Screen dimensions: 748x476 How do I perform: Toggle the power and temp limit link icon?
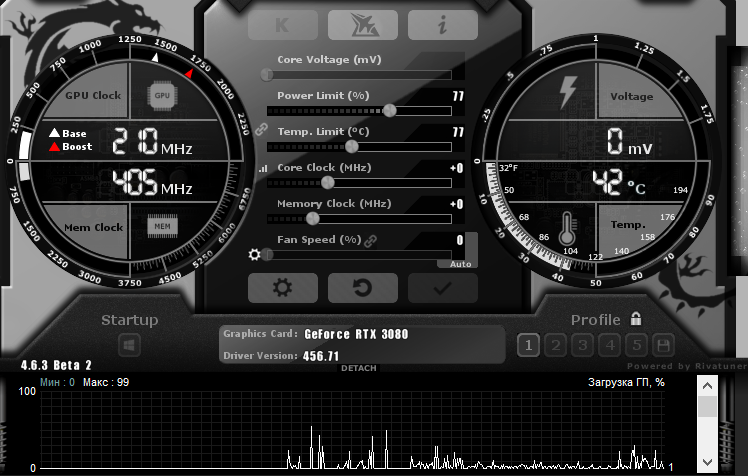261,129
